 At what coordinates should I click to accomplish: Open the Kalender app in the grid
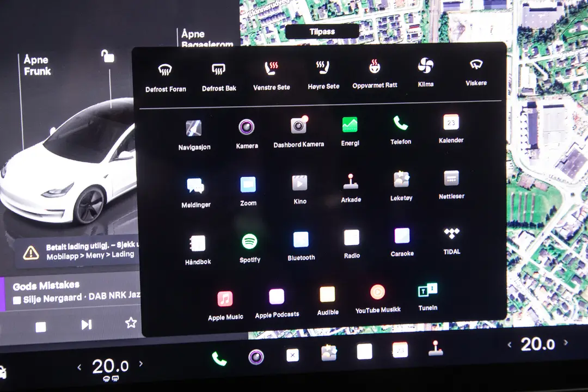pos(451,128)
